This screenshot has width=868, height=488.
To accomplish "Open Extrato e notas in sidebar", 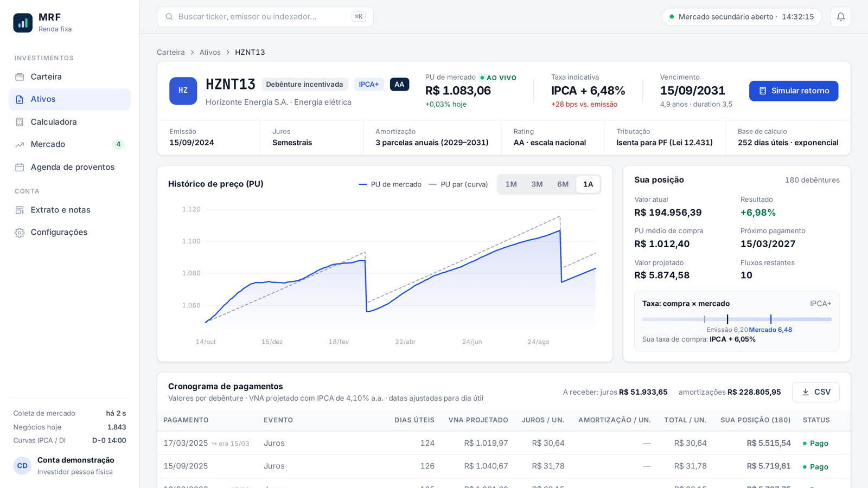I will [69, 210].
